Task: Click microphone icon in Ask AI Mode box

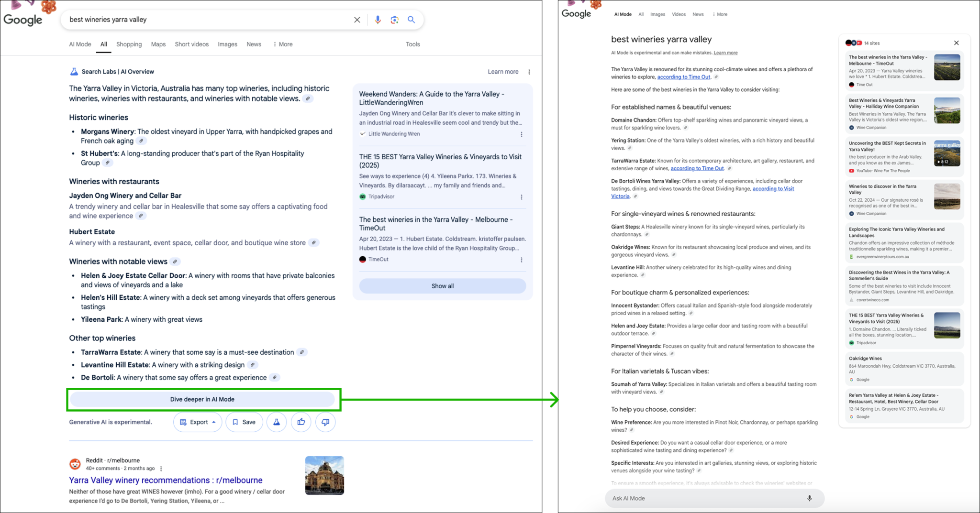Action: pyautogui.click(x=809, y=498)
